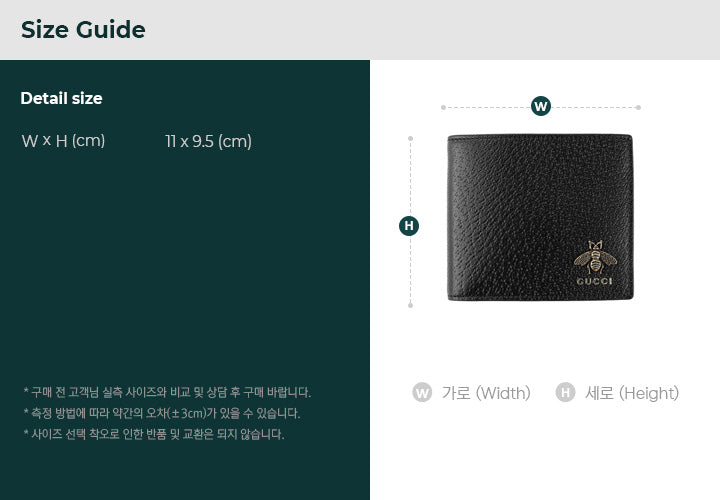Click the top endpoint dot of height line
The width and height of the screenshot is (720, 500).
tap(411, 138)
